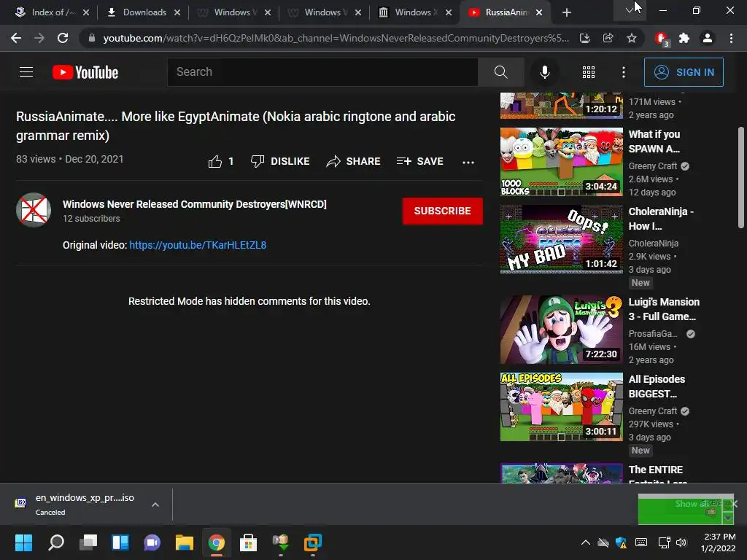Reload the current page
Viewport: 747px width, 560px height.
point(63,38)
